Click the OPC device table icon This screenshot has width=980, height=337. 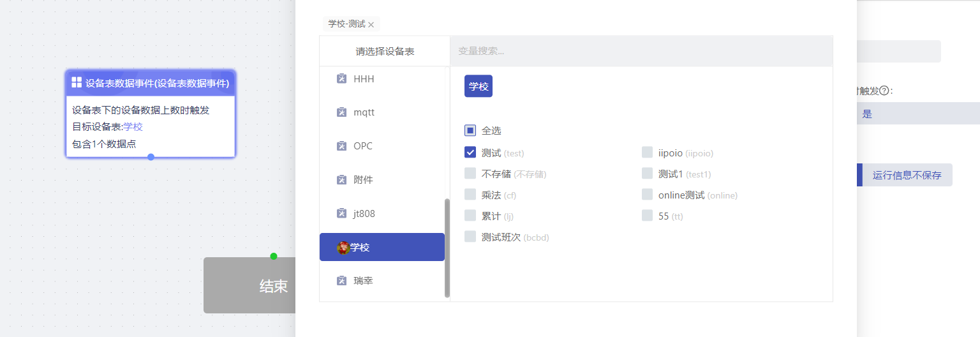tap(341, 146)
